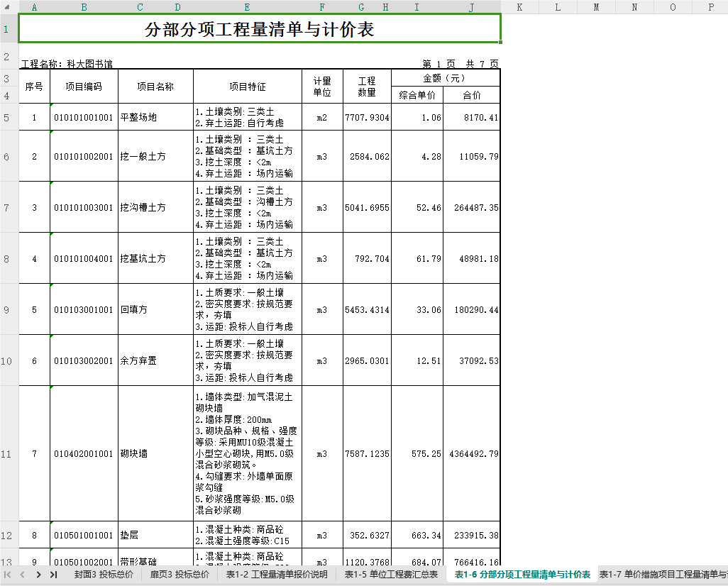Select the active 表1-6 sheet tab

pyautogui.click(x=522, y=575)
